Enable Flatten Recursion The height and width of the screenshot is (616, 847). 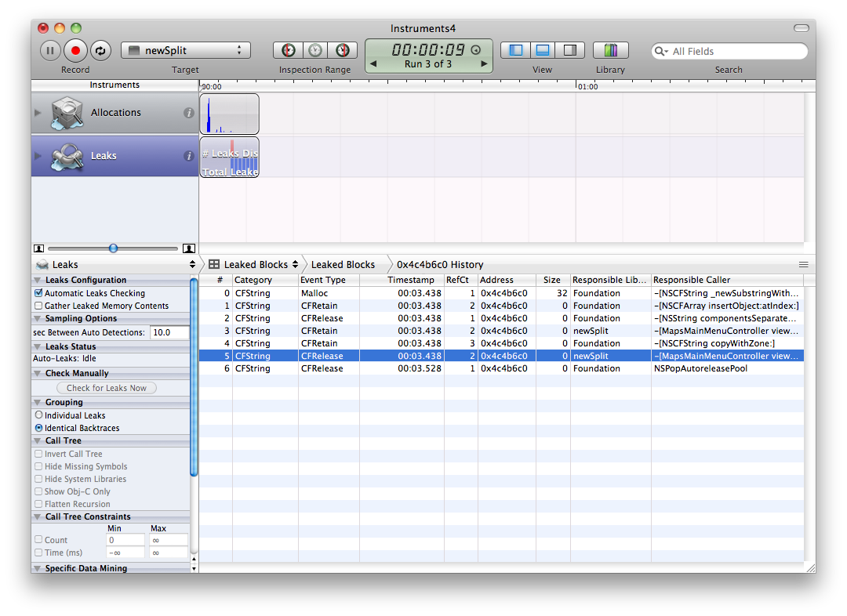click(x=38, y=504)
